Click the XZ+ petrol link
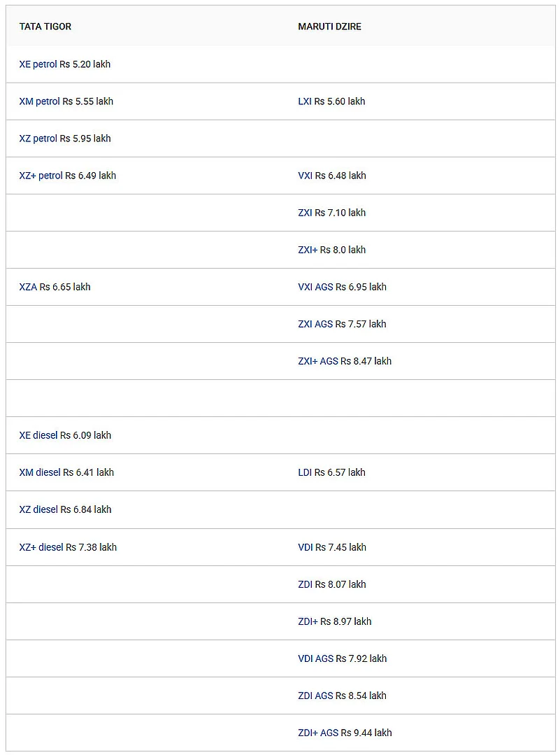Screen dimensions: 560x755 click(41, 176)
